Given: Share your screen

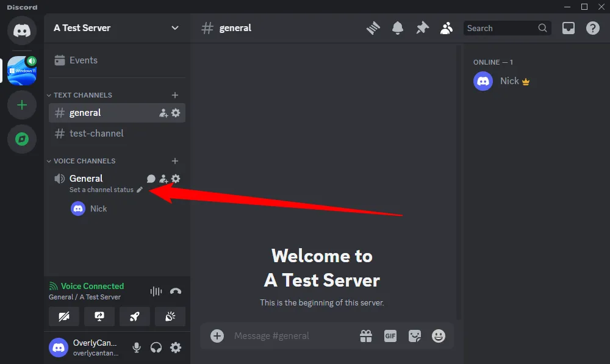Looking at the screenshot, I should click(x=99, y=316).
